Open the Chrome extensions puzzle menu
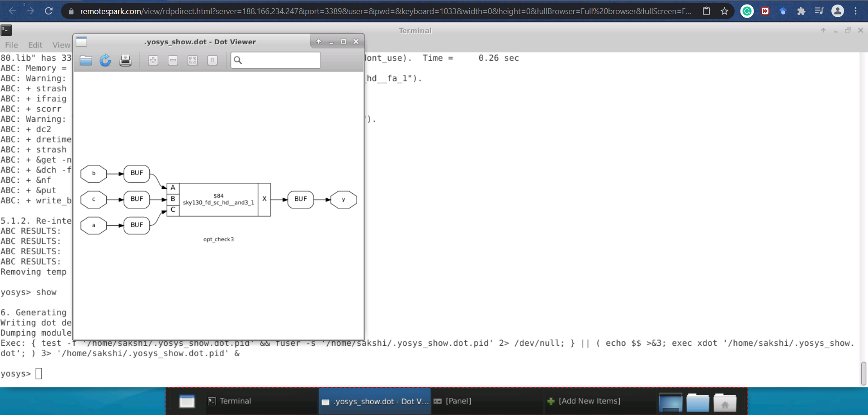This screenshot has height=415, width=868. coord(801,11)
